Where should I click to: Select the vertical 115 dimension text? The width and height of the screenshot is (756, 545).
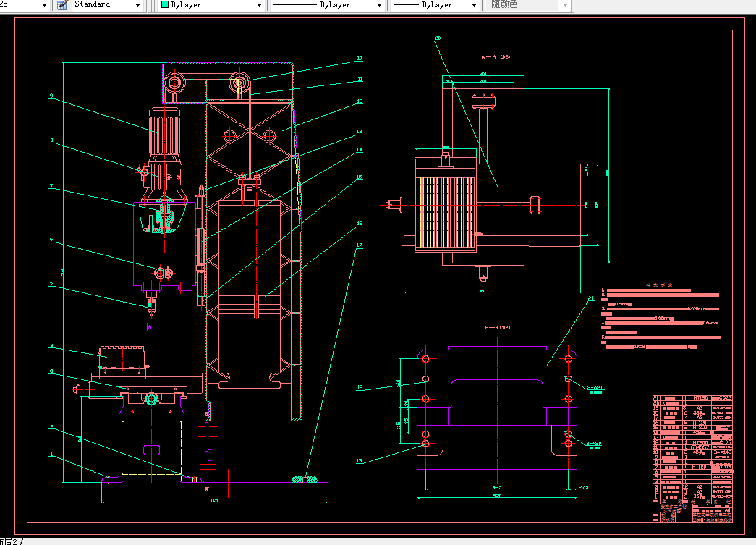coord(398,426)
